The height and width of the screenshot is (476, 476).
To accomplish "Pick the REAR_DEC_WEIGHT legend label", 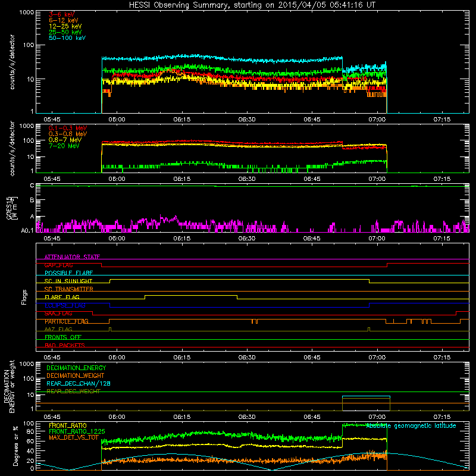I will tap(73, 392).
